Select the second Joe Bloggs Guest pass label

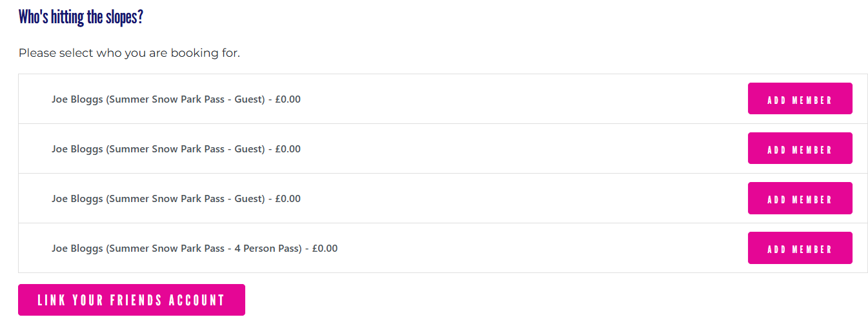click(176, 149)
